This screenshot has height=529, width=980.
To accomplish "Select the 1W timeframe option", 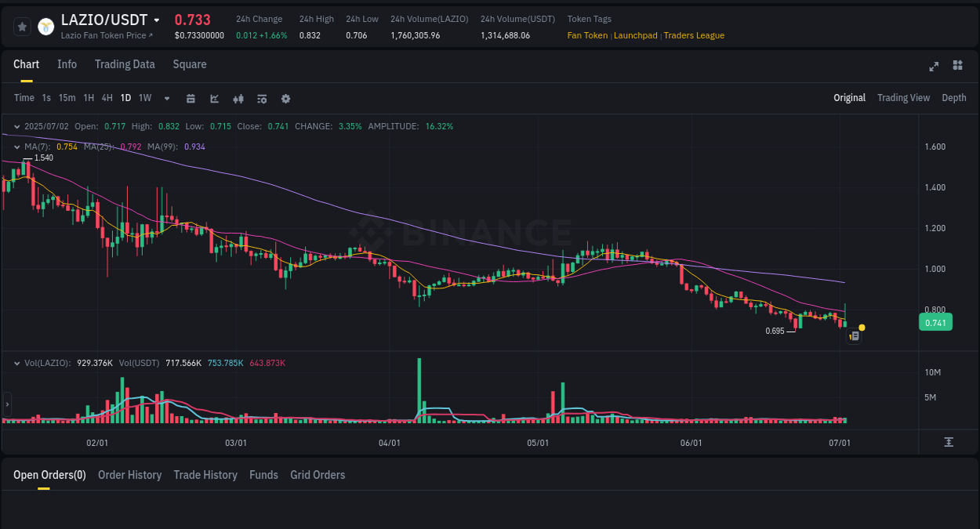I will point(144,98).
